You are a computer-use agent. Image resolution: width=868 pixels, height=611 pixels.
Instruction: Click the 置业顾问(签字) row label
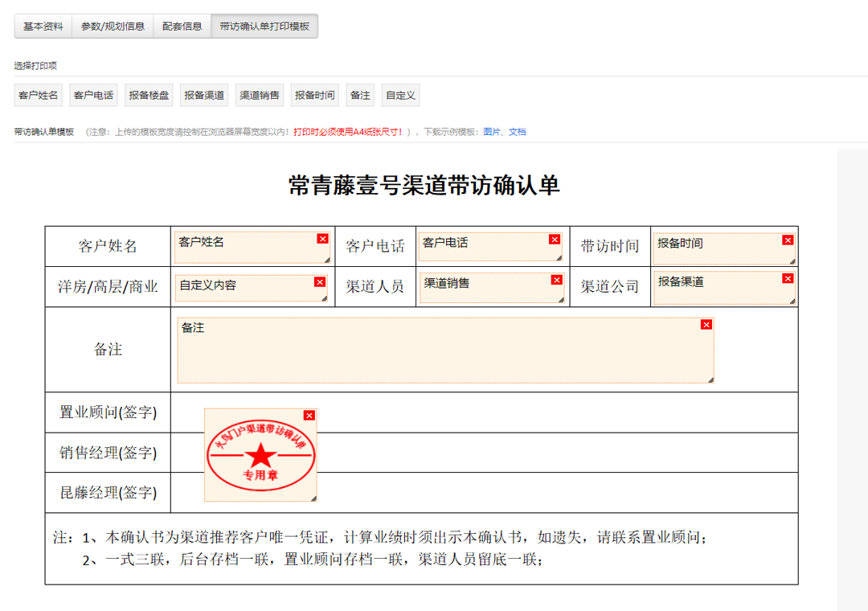pyautogui.click(x=108, y=412)
